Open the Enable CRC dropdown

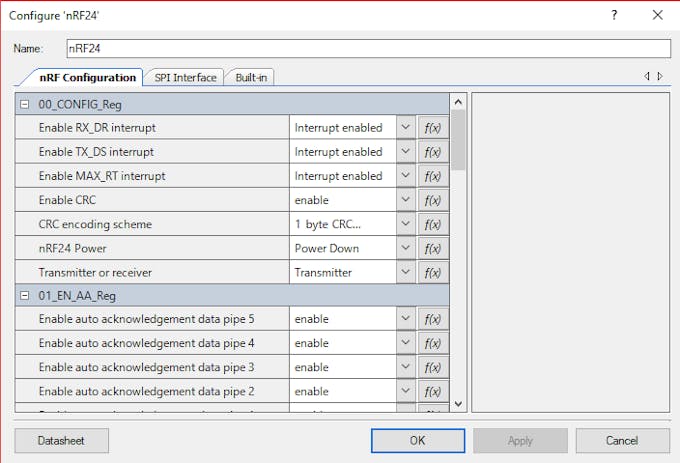point(405,200)
